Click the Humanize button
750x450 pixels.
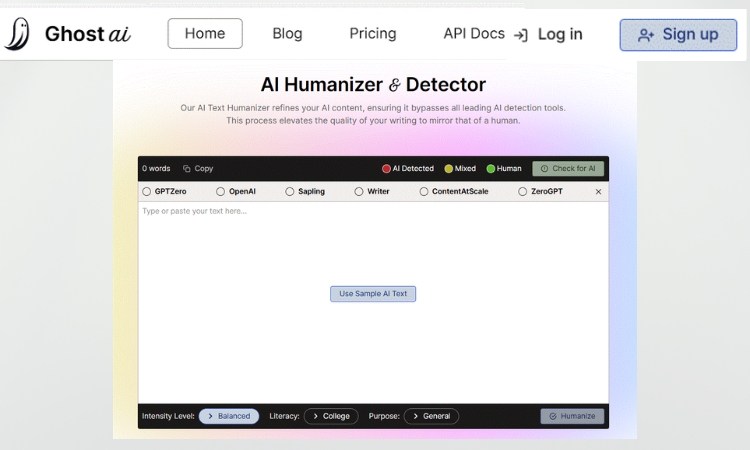[x=572, y=416]
